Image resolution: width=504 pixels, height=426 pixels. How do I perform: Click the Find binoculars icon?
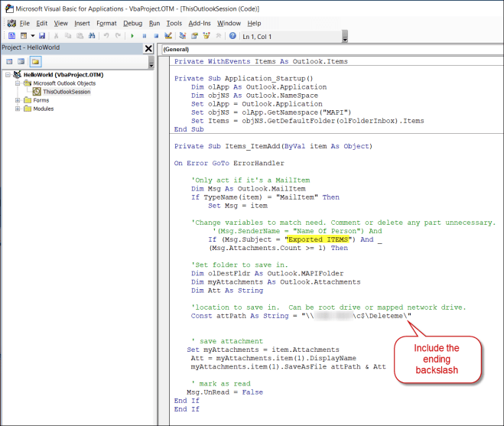(x=92, y=36)
